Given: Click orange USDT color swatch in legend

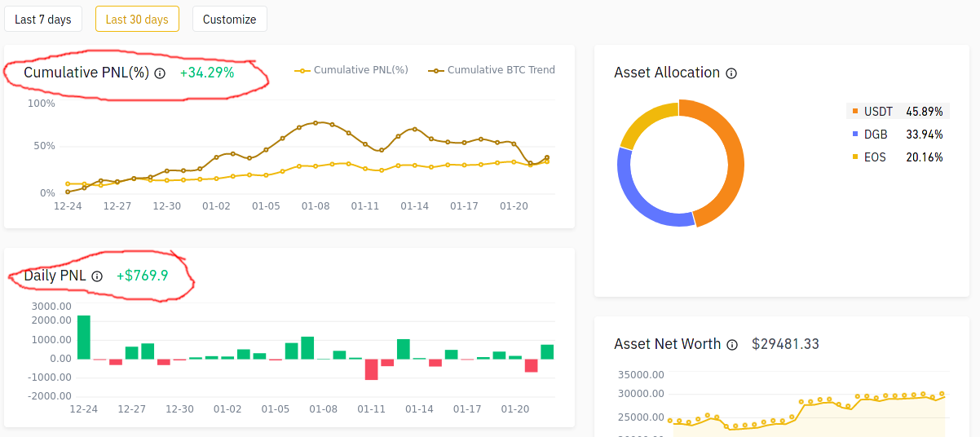Looking at the screenshot, I should 855,112.
